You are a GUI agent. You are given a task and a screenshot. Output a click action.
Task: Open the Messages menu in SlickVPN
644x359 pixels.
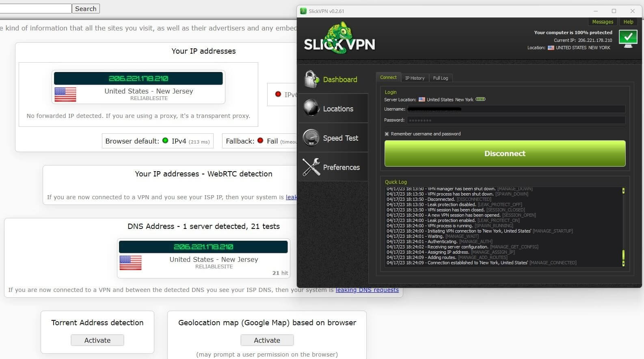click(x=603, y=22)
